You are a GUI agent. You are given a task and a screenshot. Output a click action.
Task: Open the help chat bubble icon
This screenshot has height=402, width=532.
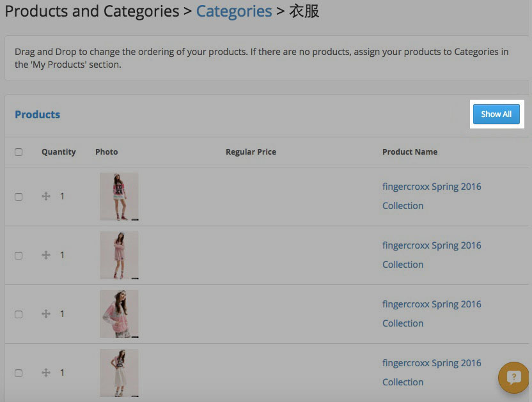(x=513, y=377)
